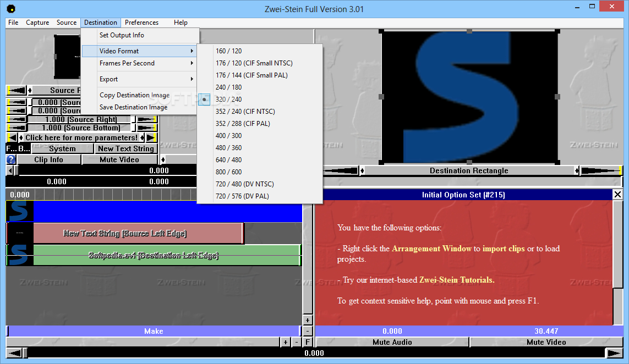Click the vertical zoom plus button
The height and width of the screenshot is (364, 629).
(x=307, y=321)
